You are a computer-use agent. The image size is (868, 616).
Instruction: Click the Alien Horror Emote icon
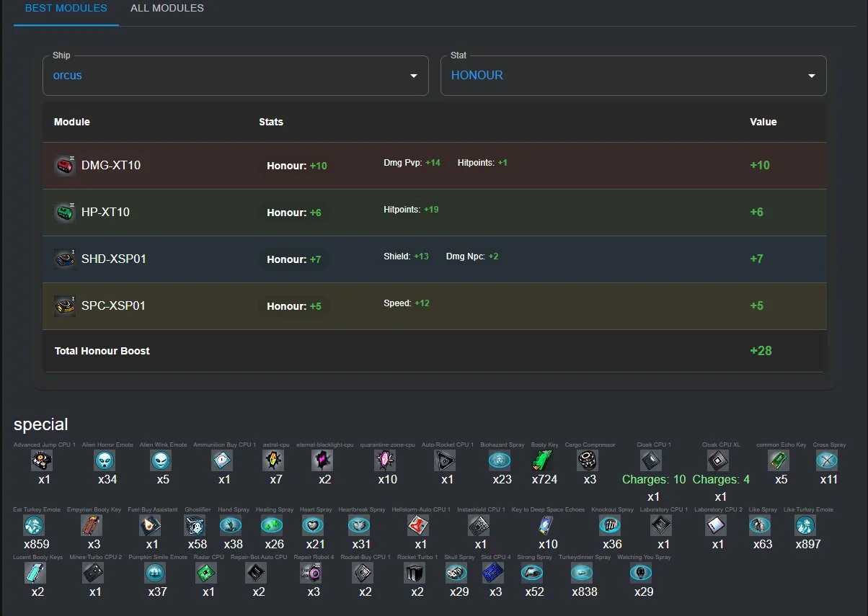click(x=107, y=461)
